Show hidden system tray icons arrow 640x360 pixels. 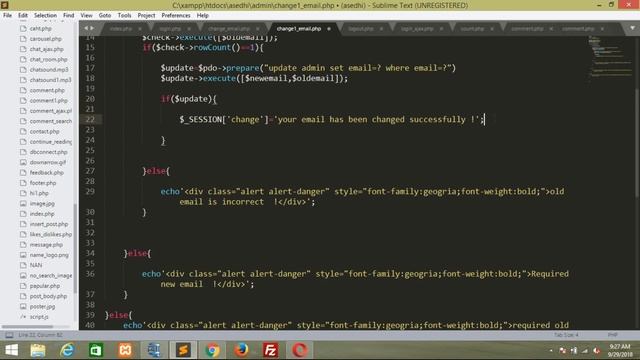(x=551, y=351)
